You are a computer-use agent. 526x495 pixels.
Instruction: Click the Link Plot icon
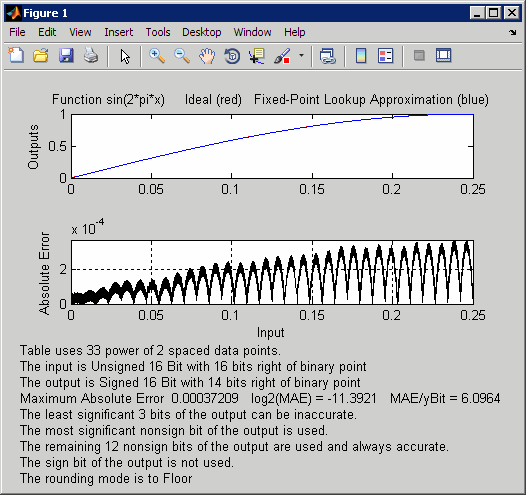327,56
